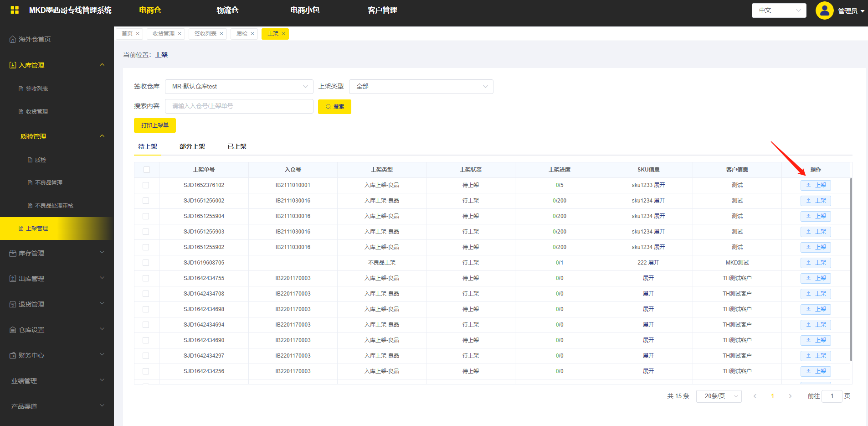The width and height of the screenshot is (868, 426).
Task: Click the yellow 搜索 button
Action: coord(334,107)
